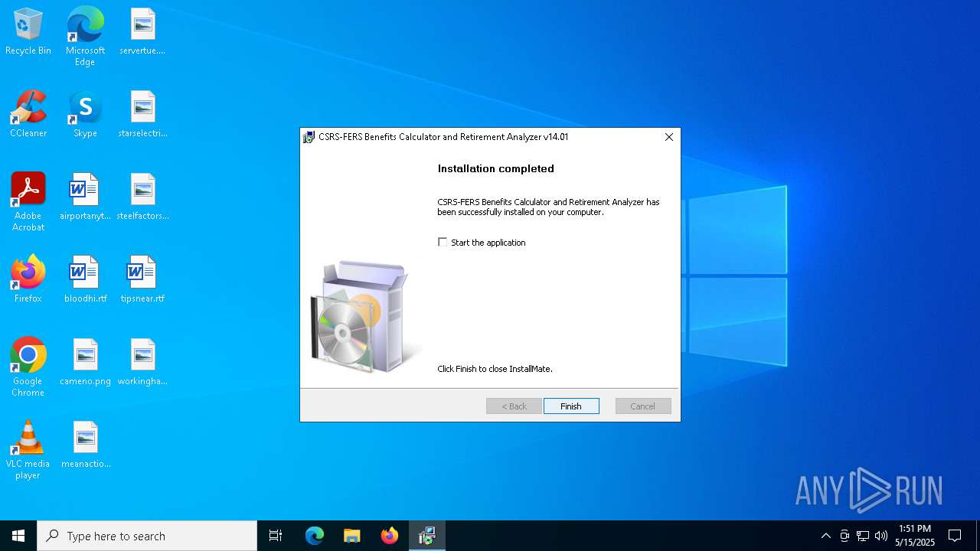Select the meanactio file icon
The height and width of the screenshot is (551, 980).
(x=85, y=445)
